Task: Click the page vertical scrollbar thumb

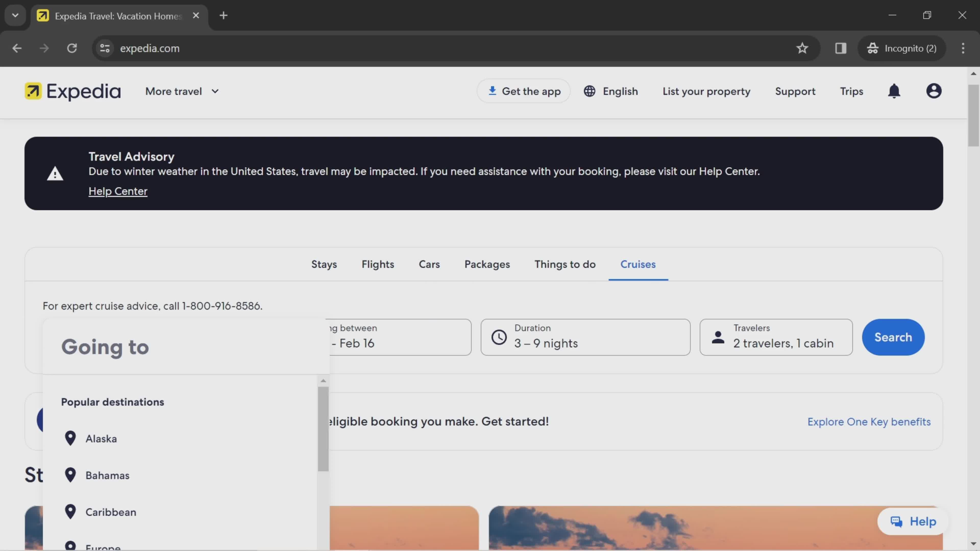Action: click(x=974, y=115)
